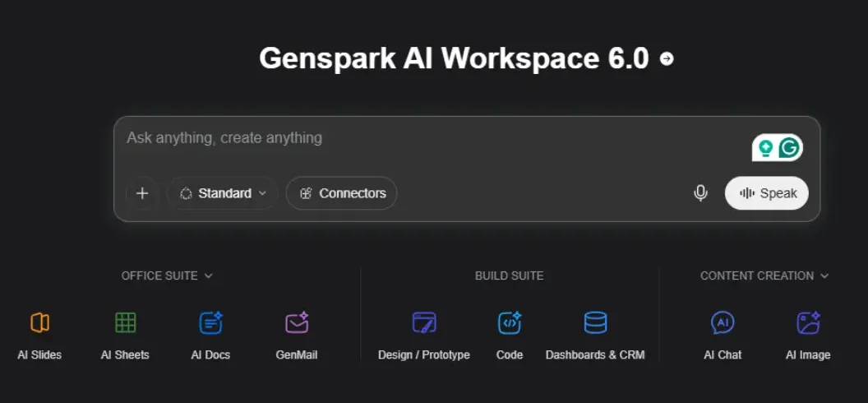Click the arrow icon beside Workspace 6.0
The width and height of the screenshot is (868, 403).
coord(667,58)
